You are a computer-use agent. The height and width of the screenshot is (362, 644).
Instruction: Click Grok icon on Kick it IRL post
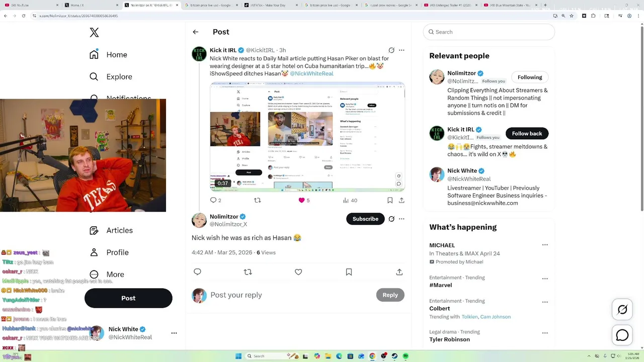coord(391,50)
